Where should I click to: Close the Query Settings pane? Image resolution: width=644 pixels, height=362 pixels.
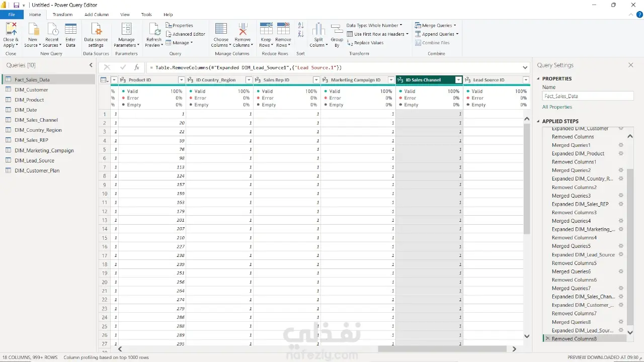click(631, 65)
